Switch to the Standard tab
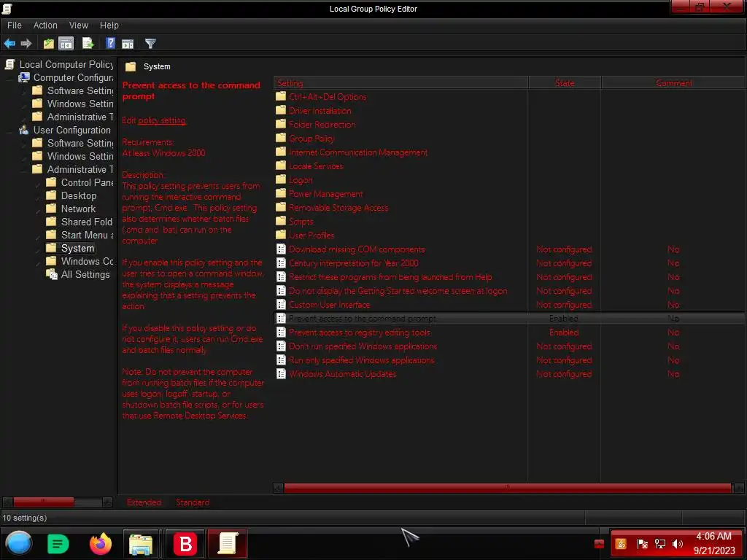This screenshot has width=747, height=560. point(193,502)
